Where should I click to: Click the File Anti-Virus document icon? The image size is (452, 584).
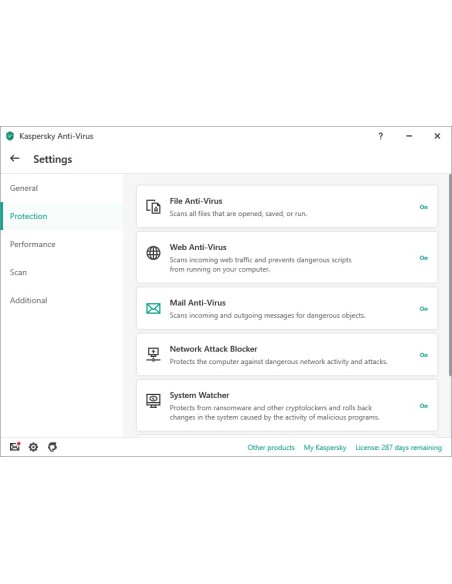tap(153, 207)
